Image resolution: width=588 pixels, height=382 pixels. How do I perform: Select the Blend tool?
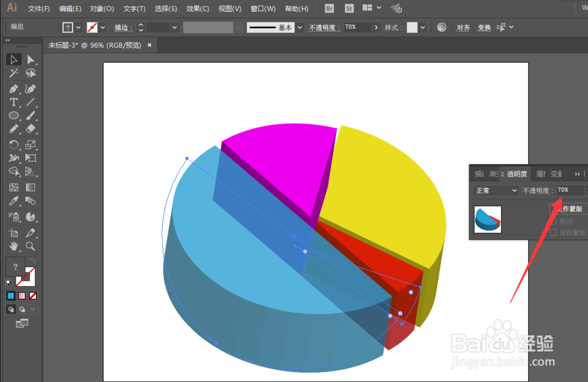pos(31,201)
